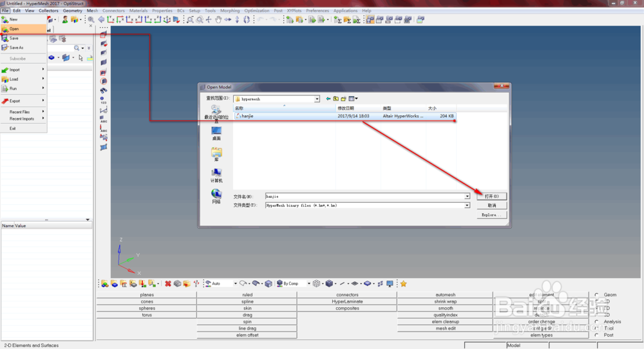This screenshot has width=644, height=349.
Task: Expand the file name dropdown arrow
Action: (x=467, y=196)
